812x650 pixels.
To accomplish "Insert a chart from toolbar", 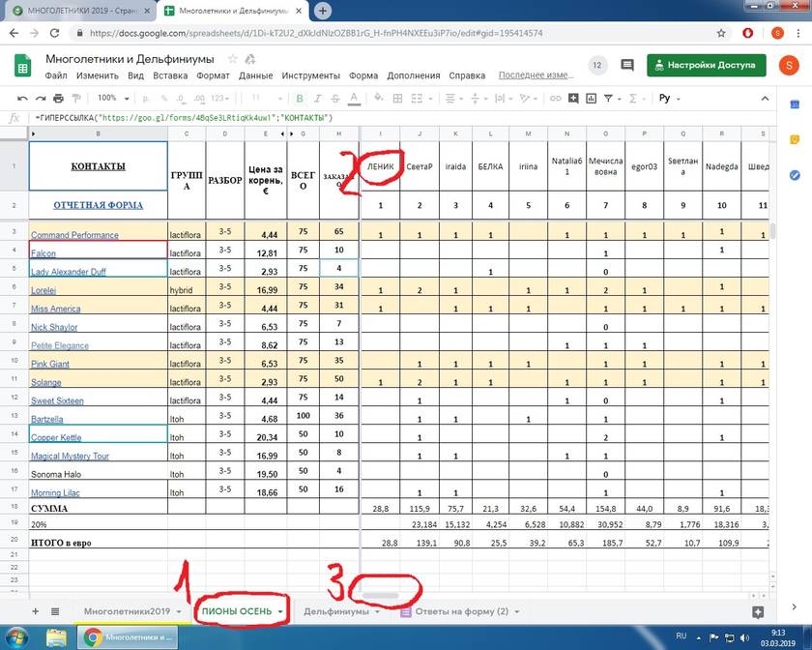I will [x=592, y=98].
